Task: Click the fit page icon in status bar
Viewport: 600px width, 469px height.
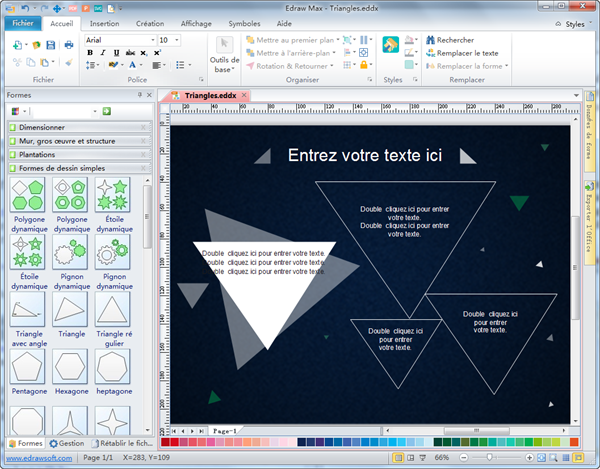Action: tap(541, 458)
